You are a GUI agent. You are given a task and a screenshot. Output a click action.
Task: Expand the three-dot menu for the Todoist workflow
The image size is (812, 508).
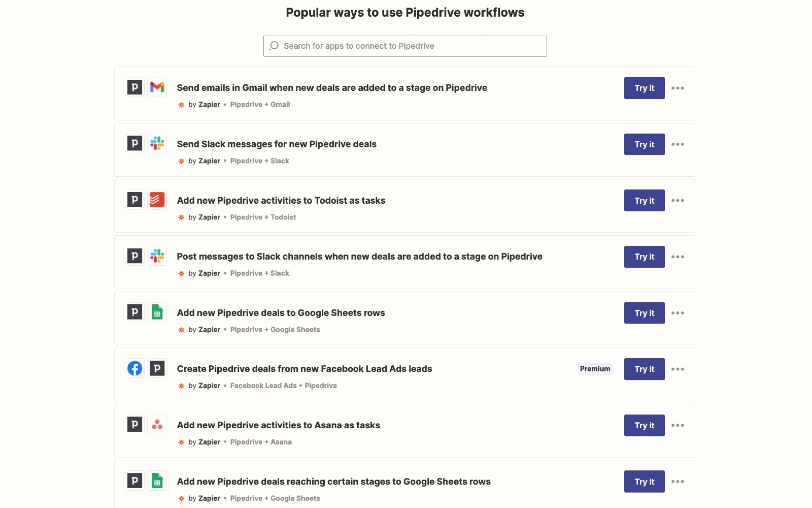[x=678, y=201]
